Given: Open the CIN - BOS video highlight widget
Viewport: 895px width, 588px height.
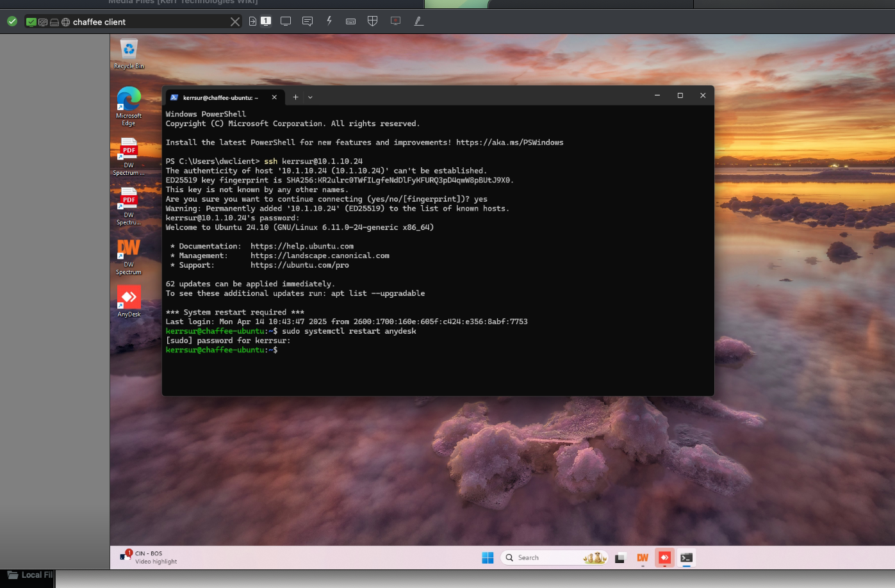Looking at the screenshot, I should 149,557.
